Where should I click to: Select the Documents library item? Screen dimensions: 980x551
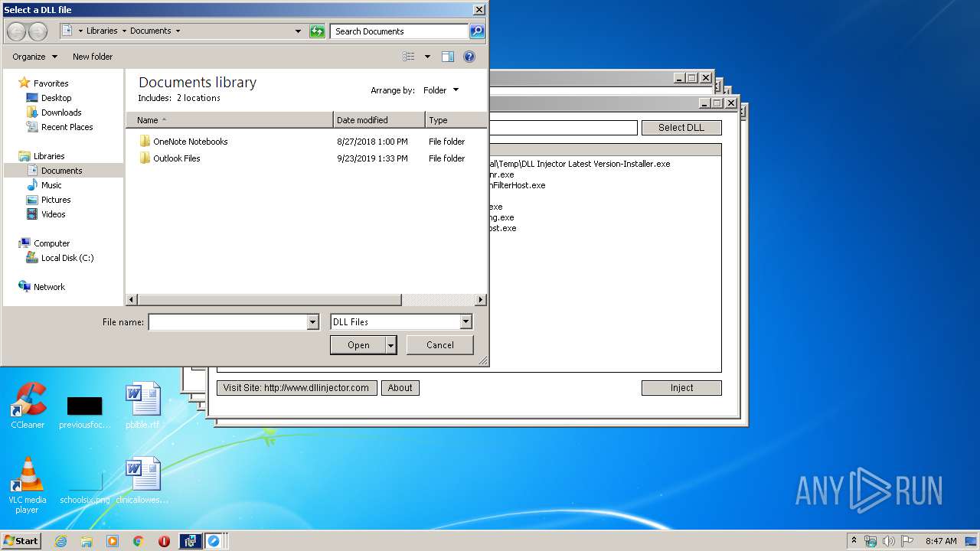61,171
